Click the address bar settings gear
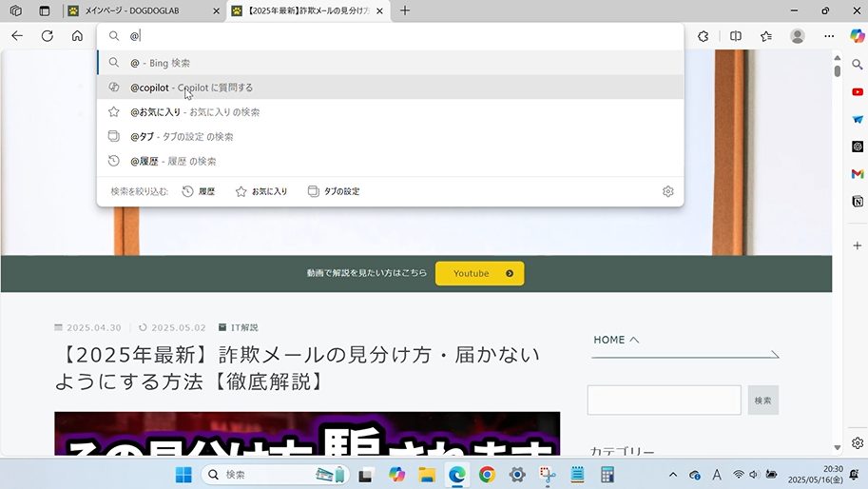 667,191
